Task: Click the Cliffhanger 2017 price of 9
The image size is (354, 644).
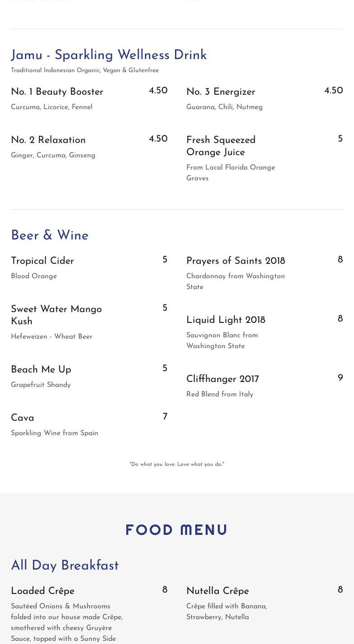Action: coord(340,378)
